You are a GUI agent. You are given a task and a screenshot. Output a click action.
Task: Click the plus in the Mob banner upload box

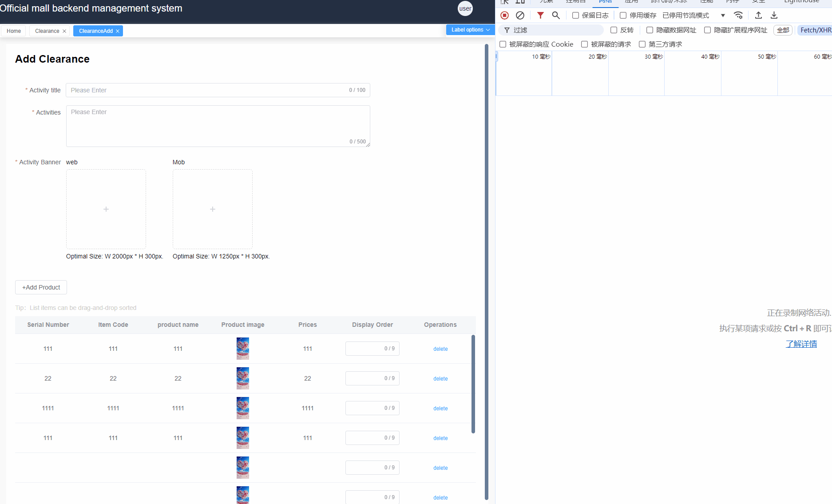213,209
